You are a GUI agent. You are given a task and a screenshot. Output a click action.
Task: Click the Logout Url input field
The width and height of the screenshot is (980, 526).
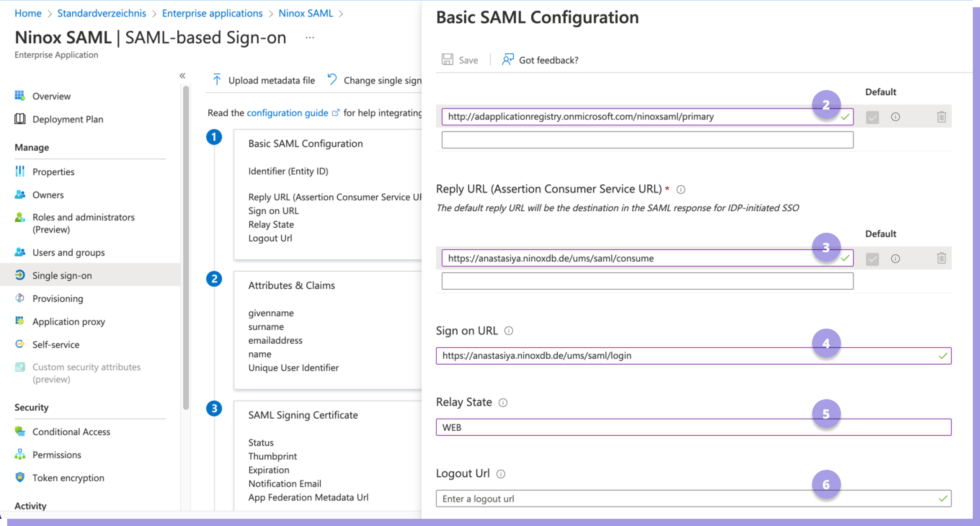[693, 499]
